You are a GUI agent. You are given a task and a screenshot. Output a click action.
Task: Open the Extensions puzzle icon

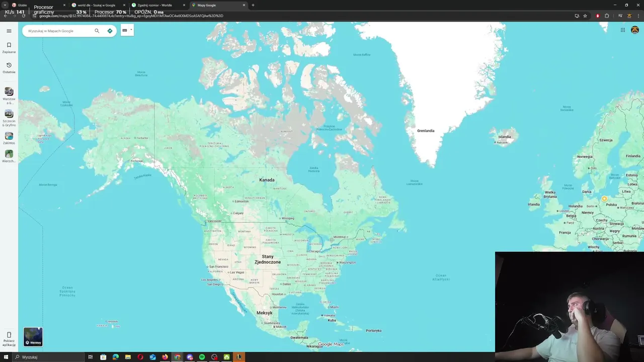(x=607, y=16)
